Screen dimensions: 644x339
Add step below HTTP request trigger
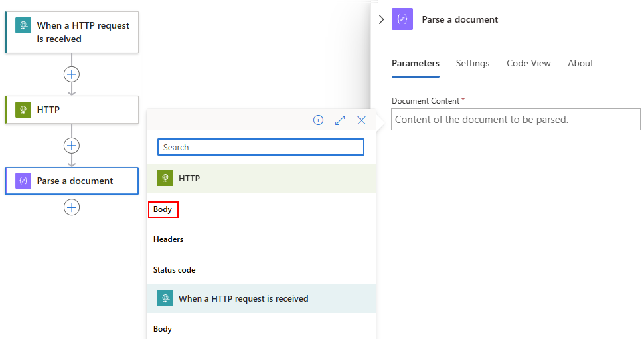(x=72, y=74)
